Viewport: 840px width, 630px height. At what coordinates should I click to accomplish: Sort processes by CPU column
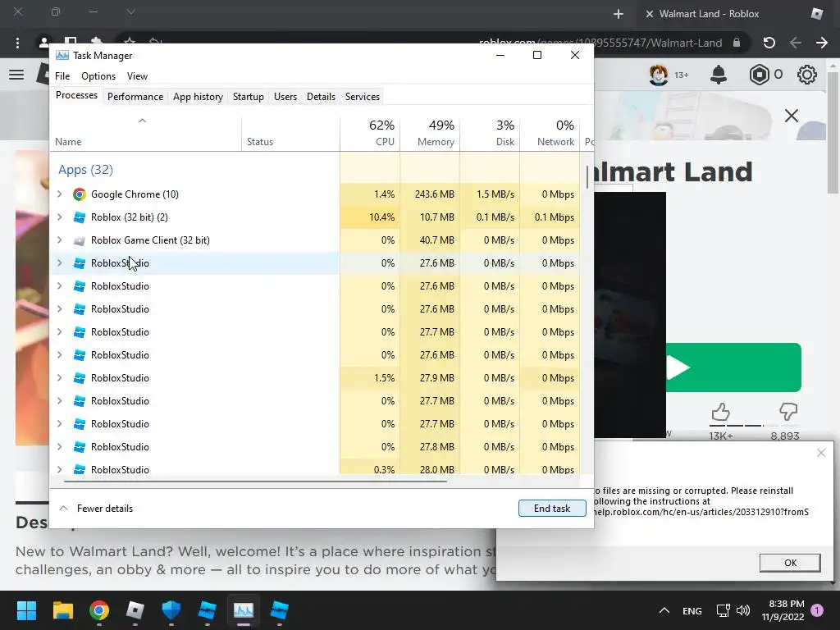[370, 133]
